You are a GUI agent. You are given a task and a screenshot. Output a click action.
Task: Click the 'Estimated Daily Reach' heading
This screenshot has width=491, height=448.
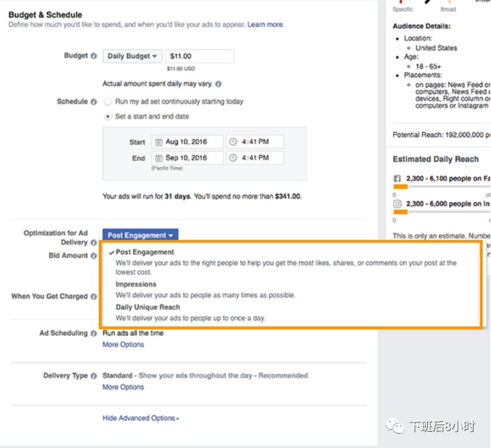click(436, 159)
